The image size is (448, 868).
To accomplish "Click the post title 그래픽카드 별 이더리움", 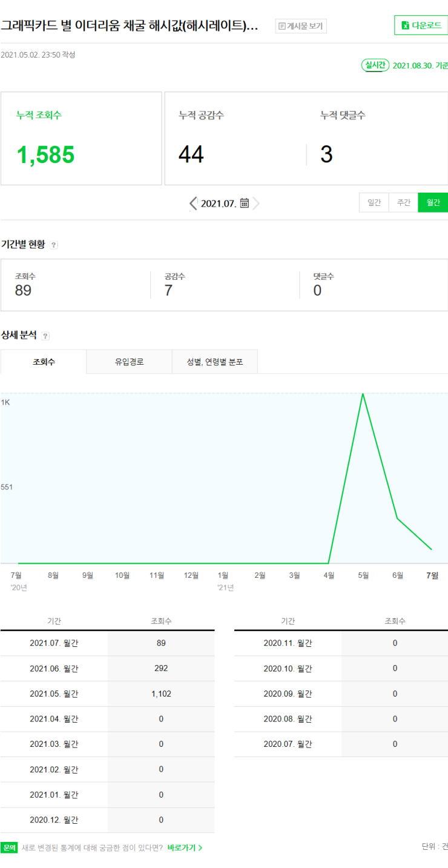I will pos(129,25).
